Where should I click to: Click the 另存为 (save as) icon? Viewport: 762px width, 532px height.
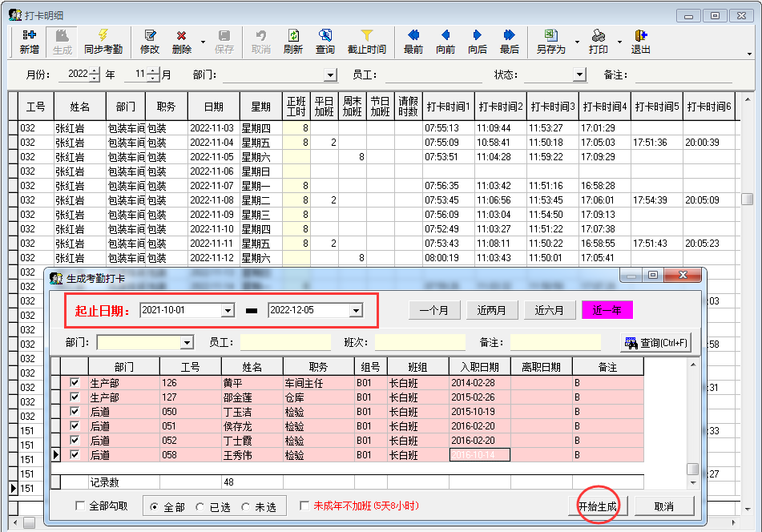[550, 42]
